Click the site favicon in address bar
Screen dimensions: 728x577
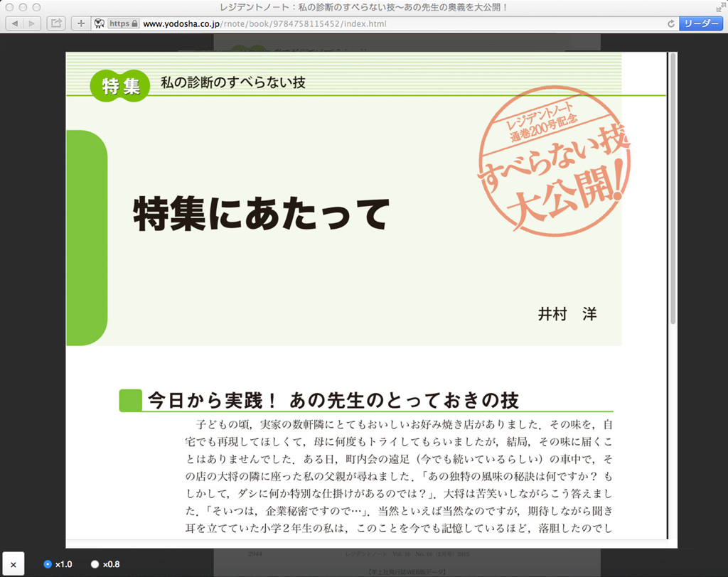(x=99, y=23)
